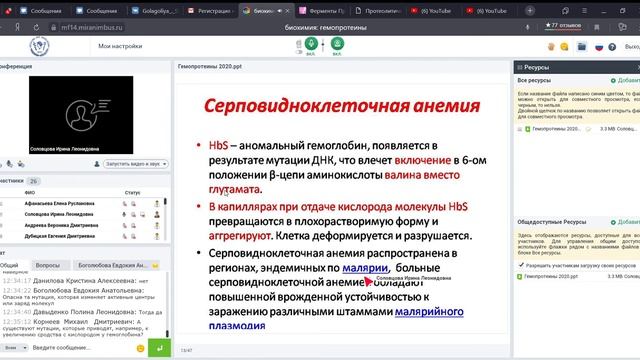Click the chat messages scrollbar
This screenshot has width=640, height=360.
167,304
